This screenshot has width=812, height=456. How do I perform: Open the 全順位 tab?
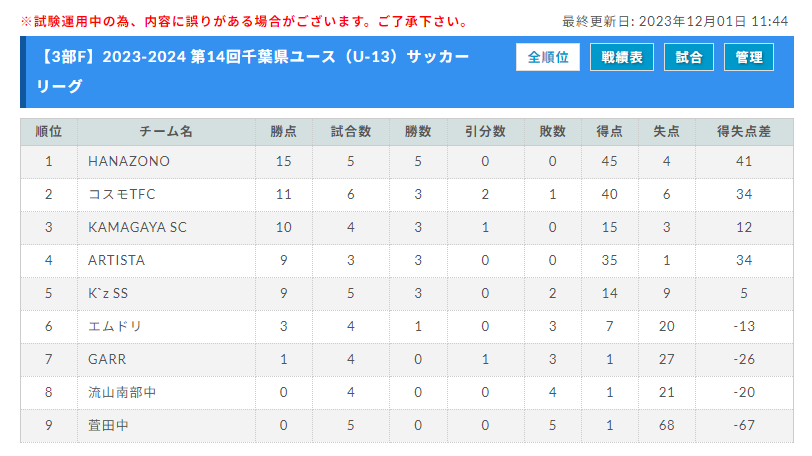point(547,57)
